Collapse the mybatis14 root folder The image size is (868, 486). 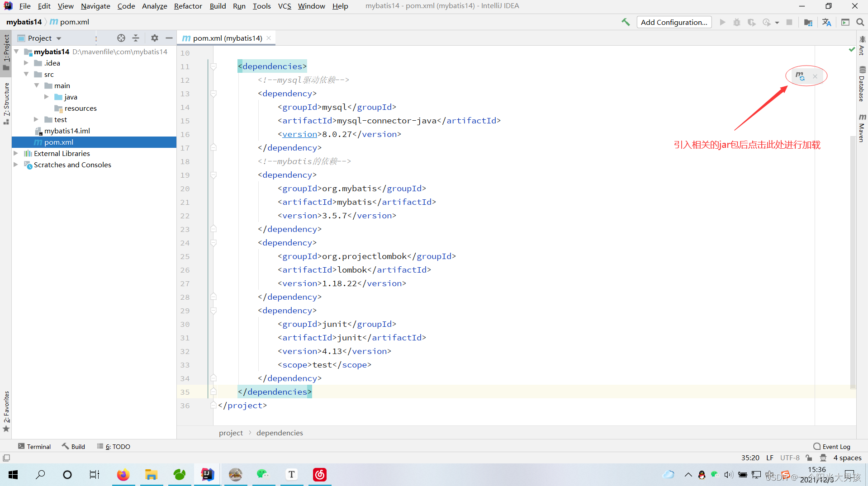[x=17, y=52]
